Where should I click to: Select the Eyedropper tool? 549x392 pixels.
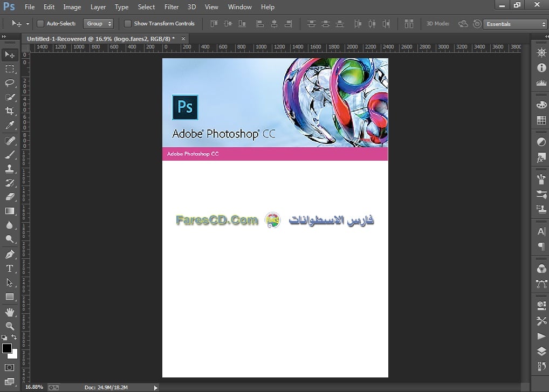pyautogui.click(x=10, y=125)
